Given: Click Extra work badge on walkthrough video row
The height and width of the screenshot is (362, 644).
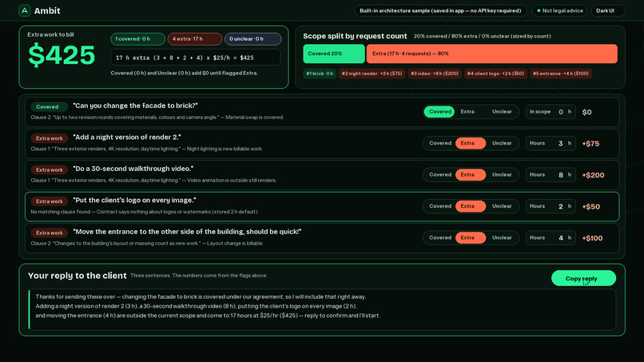Looking at the screenshot, I should tap(49, 169).
